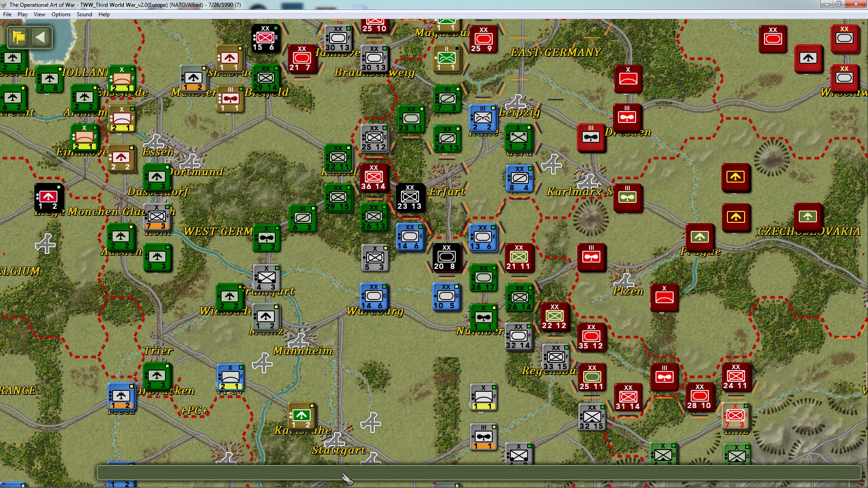
Task: Select the gray brigade unit marked 5 3
Action: (x=375, y=258)
